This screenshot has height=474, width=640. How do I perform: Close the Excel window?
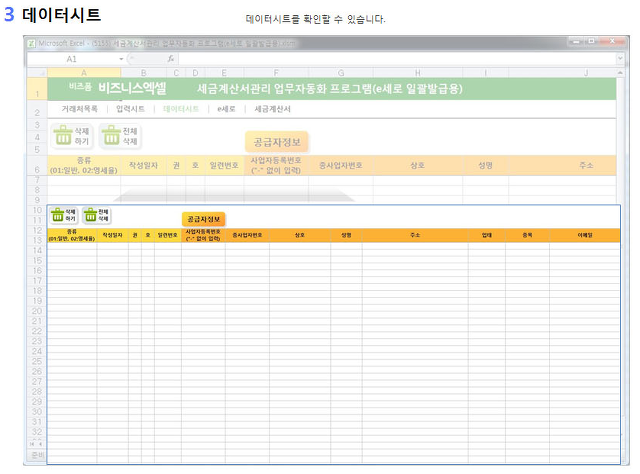[612, 41]
